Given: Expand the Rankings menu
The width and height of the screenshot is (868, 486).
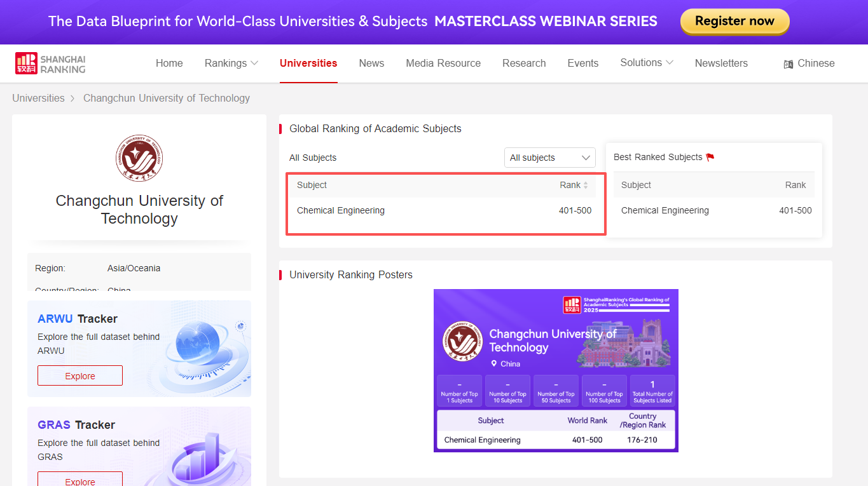Looking at the screenshot, I should pyautogui.click(x=231, y=64).
